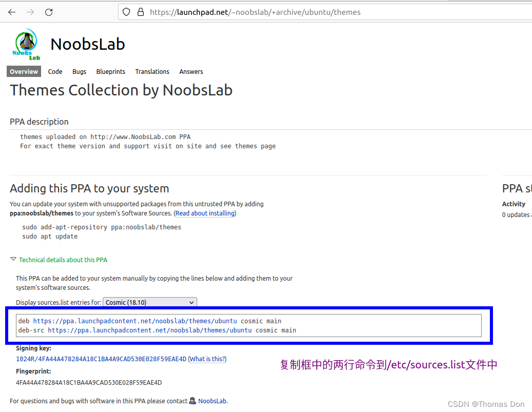Click the browser forward arrow

click(x=30, y=12)
